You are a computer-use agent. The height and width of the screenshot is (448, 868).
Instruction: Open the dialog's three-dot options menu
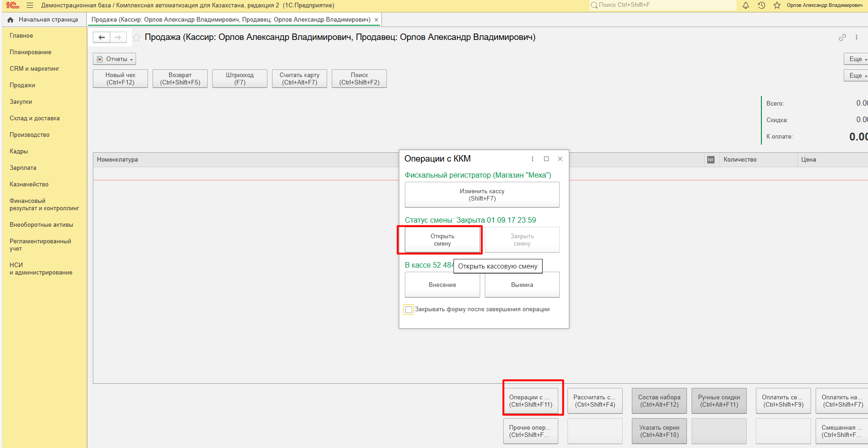[533, 159]
